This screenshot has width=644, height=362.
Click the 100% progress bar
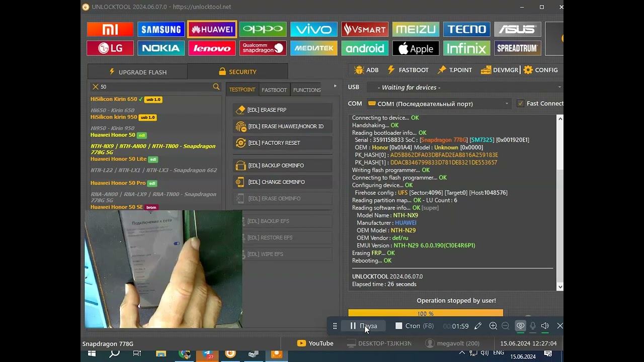pos(425,314)
